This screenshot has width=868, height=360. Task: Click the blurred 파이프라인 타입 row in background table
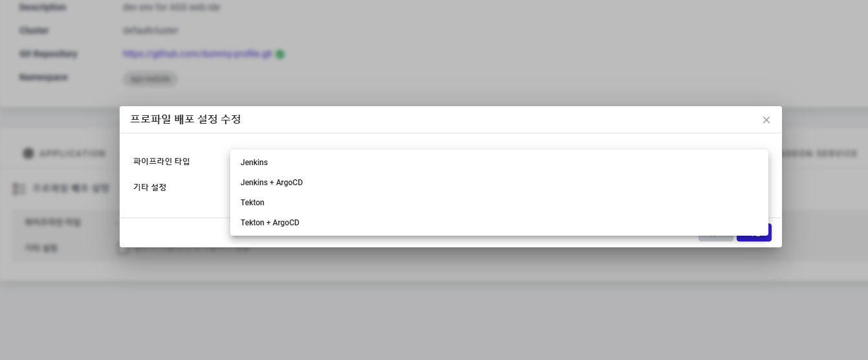[x=65, y=222]
